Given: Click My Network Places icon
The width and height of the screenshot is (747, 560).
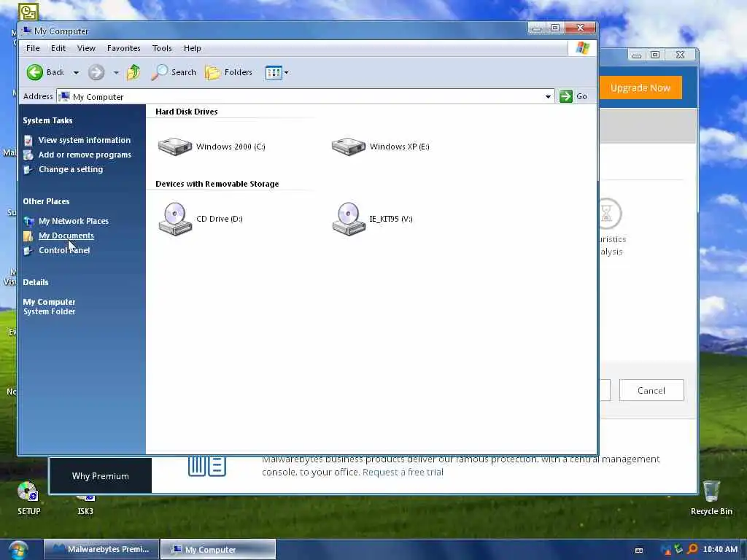Looking at the screenshot, I should (29, 222).
